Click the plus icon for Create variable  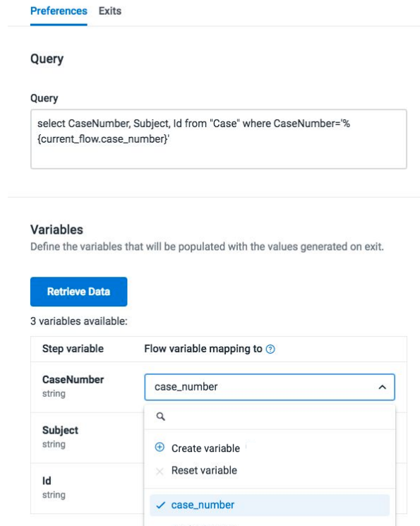[x=160, y=447]
